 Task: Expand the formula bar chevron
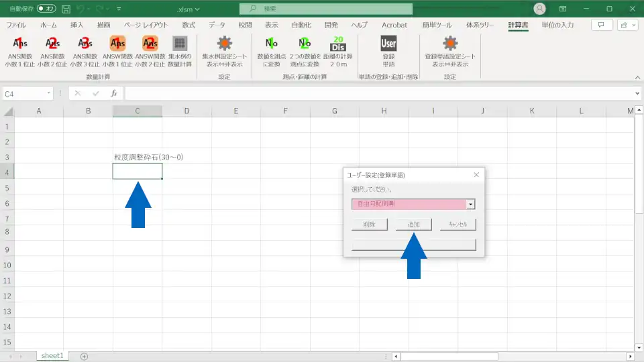[x=637, y=94]
